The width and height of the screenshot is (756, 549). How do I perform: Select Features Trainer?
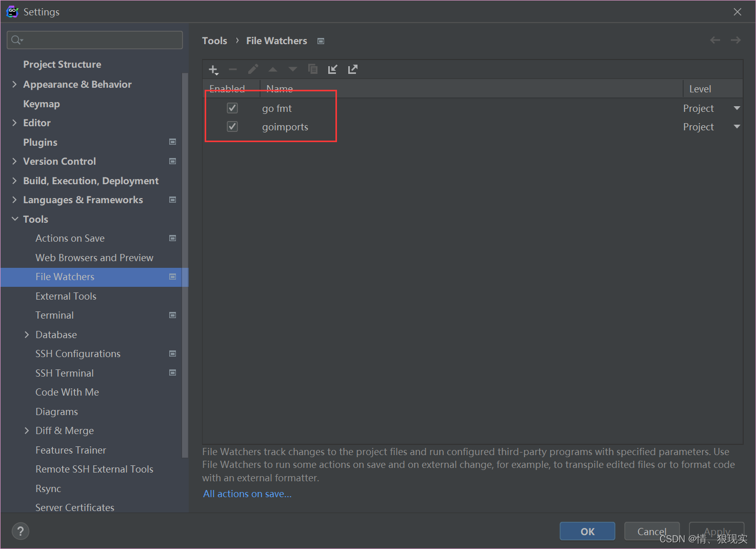[71, 450]
